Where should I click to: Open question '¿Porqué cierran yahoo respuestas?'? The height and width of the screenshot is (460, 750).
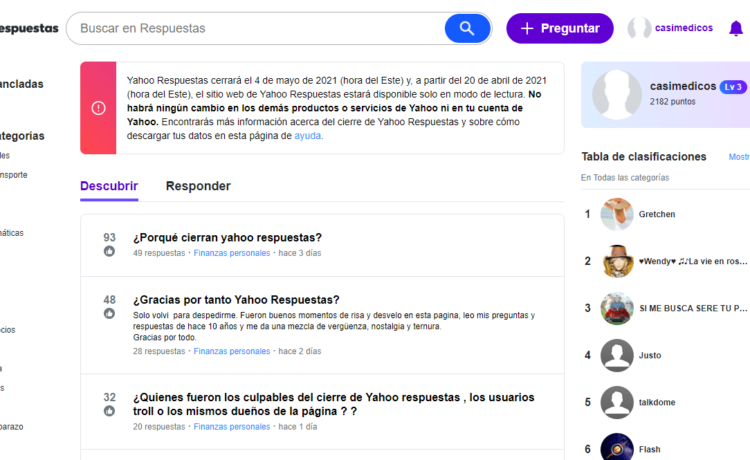point(227,238)
